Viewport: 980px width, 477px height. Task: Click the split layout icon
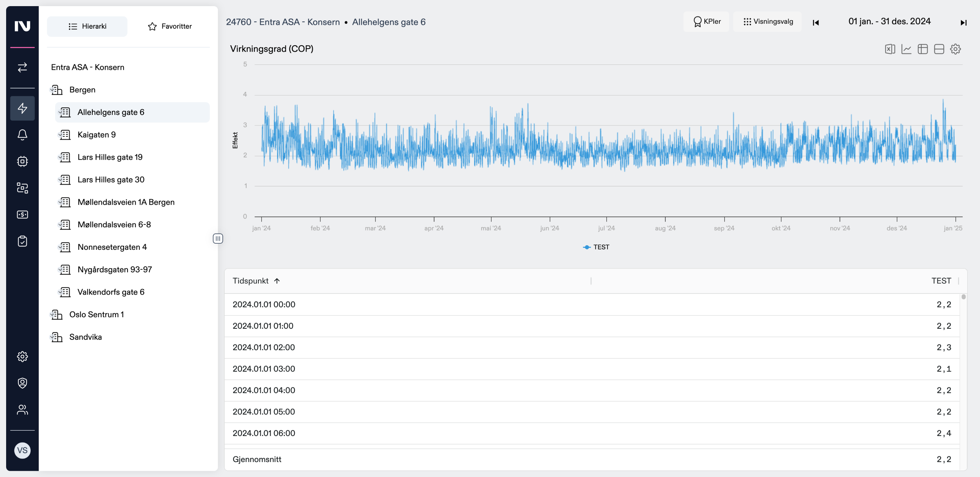(x=939, y=49)
